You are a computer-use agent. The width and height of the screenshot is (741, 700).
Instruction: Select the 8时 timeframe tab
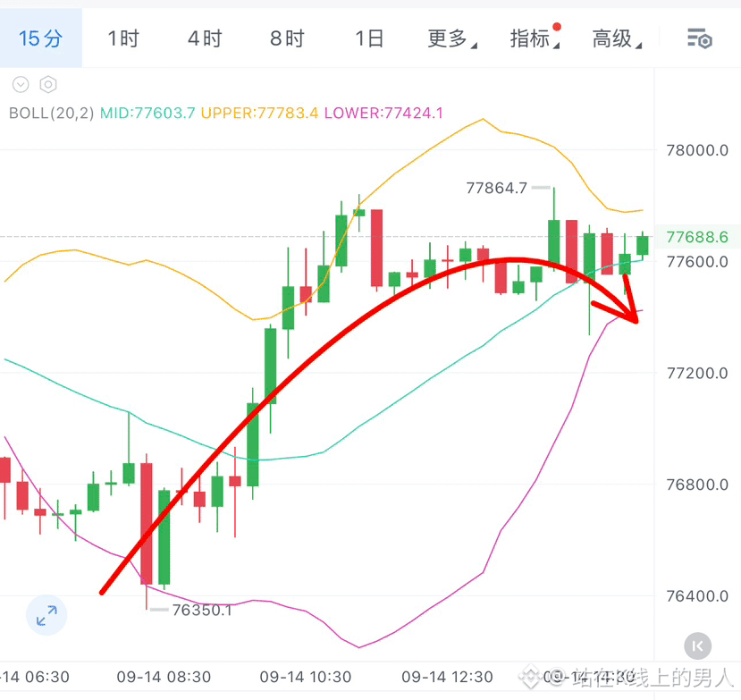point(287,38)
